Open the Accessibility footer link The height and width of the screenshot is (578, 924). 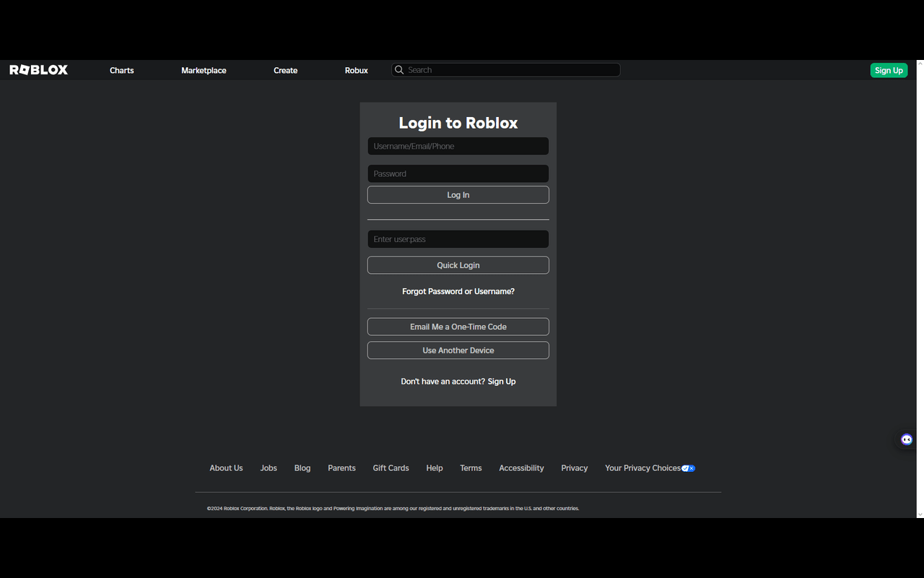[x=521, y=468]
